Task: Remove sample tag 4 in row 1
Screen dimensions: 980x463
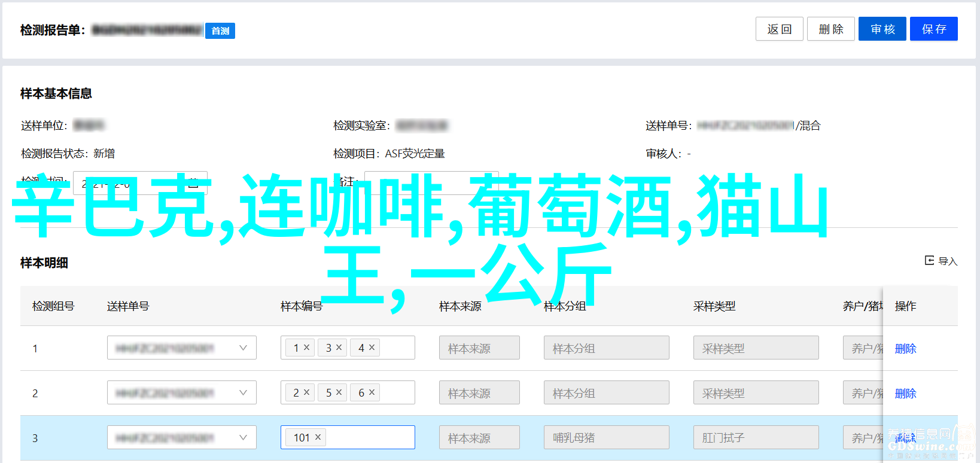Action: click(x=372, y=347)
